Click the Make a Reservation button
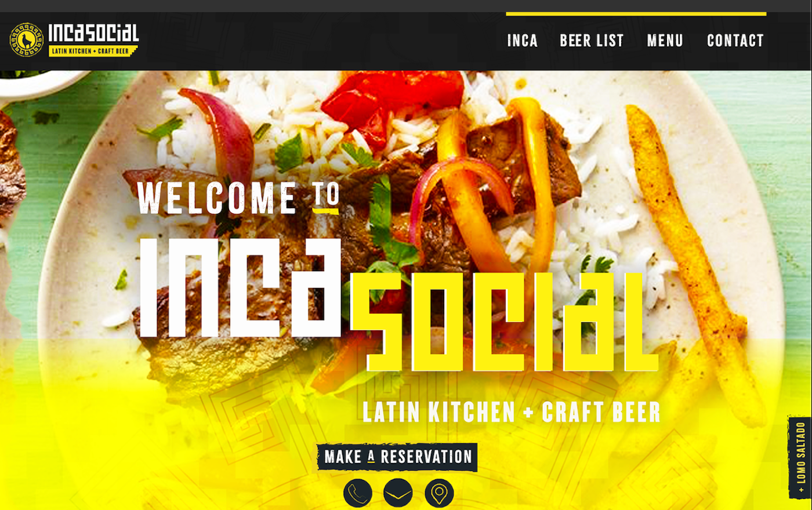This screenshot has height=510, width=812. [397, 457]
